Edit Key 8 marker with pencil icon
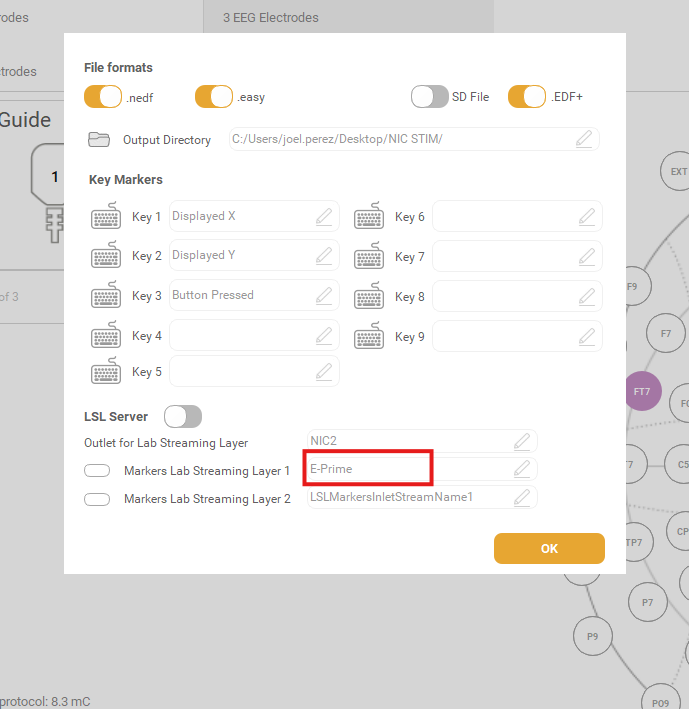Image resolution: width=689 pixels, height=709 pixels. pyautogui.click(x=587, y=296)
